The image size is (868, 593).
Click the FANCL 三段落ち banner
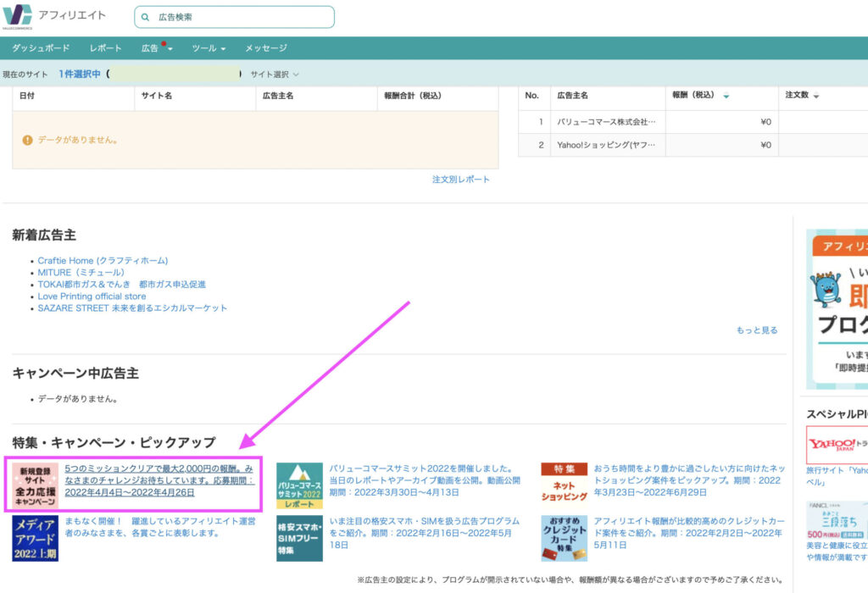pos(837,520)
